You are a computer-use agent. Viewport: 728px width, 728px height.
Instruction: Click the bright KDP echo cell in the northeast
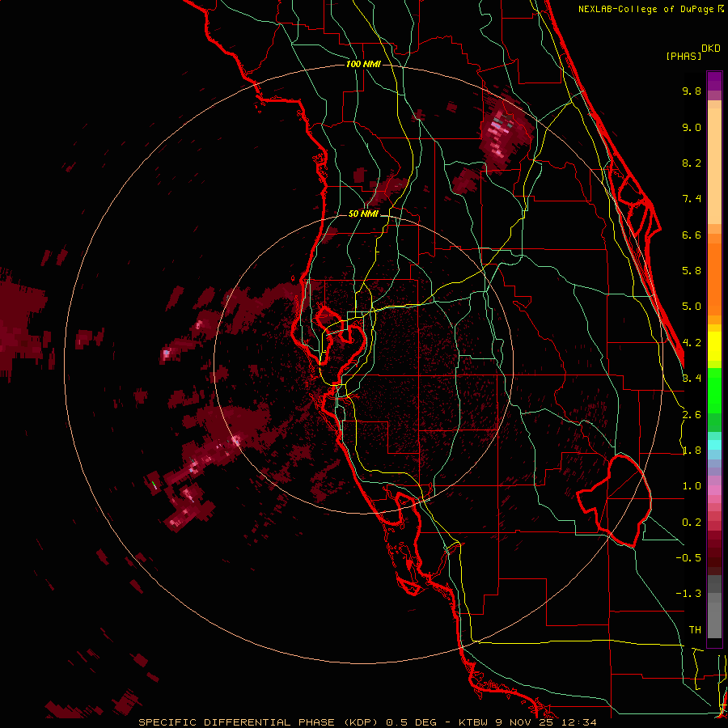coord(502,133)
